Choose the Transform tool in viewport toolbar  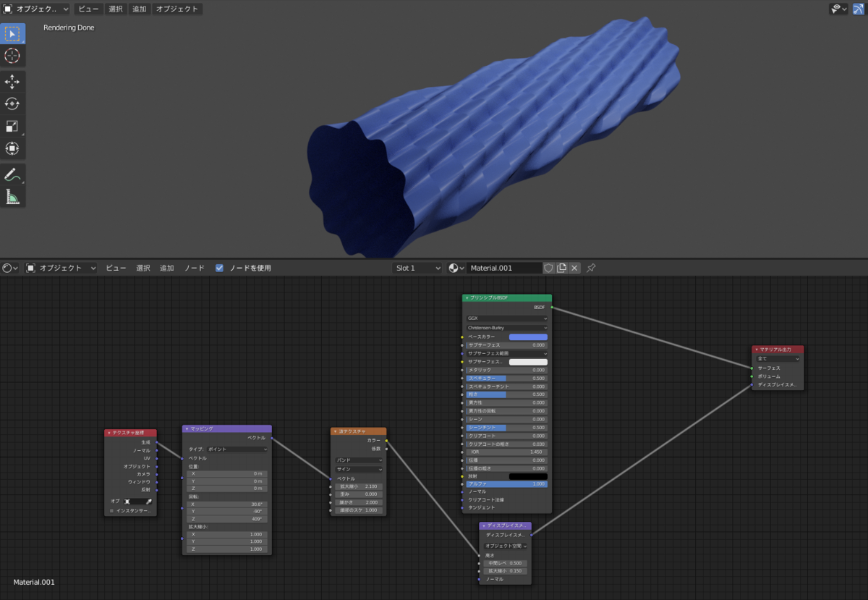(x=12, y=148)
